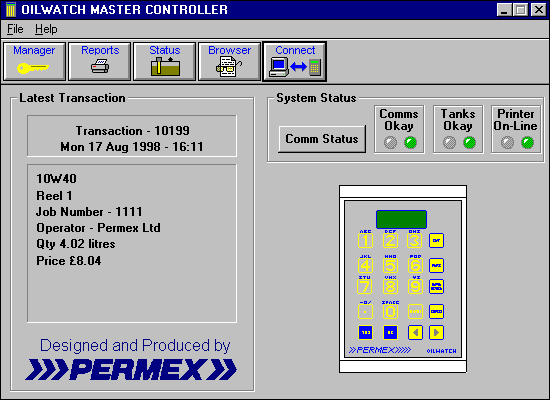Click the 'Qty 4.02 litres' line
Screen dimensions: 550x400
pos(76,244)
